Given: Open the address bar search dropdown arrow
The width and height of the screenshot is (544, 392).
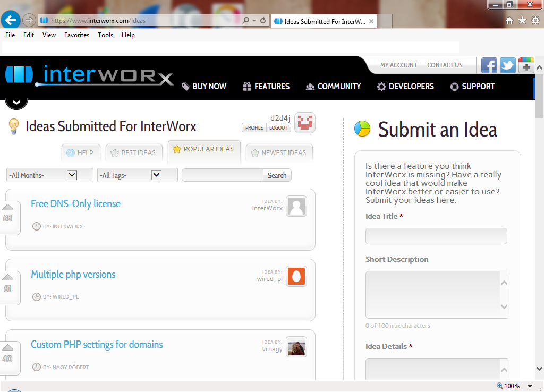Looking at the screenshot, I should tap(254, 21).
